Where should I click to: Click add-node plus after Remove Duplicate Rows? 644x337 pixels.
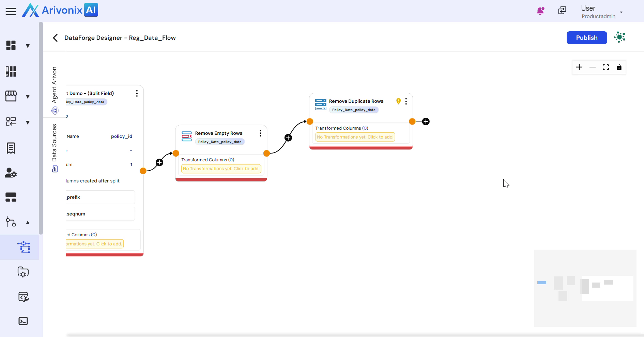[426, 122]
